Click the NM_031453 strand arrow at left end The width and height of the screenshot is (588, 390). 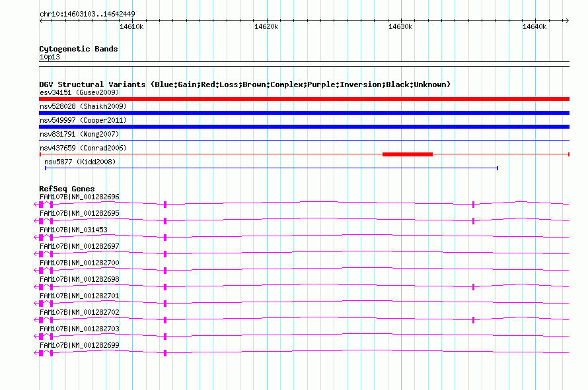coord(36,237)
